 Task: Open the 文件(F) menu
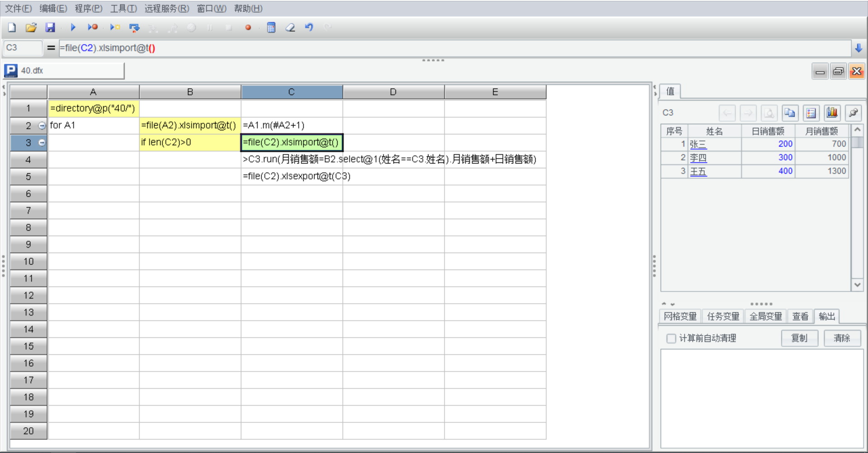(19, 9)
